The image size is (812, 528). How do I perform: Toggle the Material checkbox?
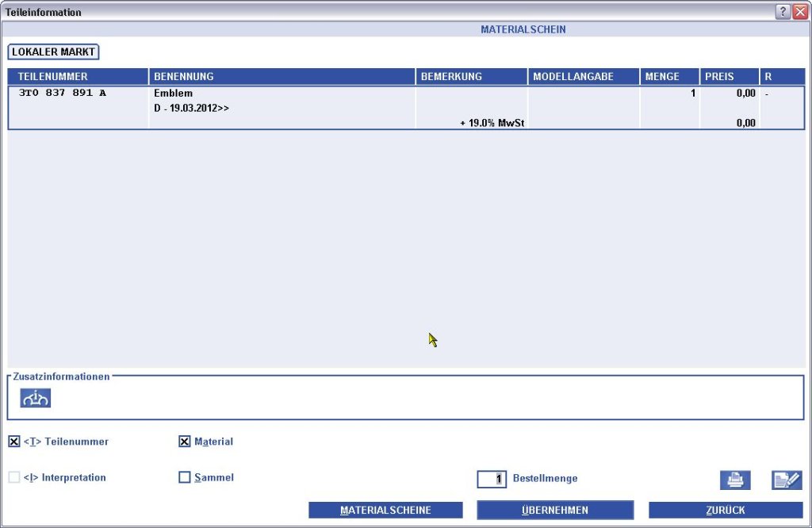click(x=185, y=442)
